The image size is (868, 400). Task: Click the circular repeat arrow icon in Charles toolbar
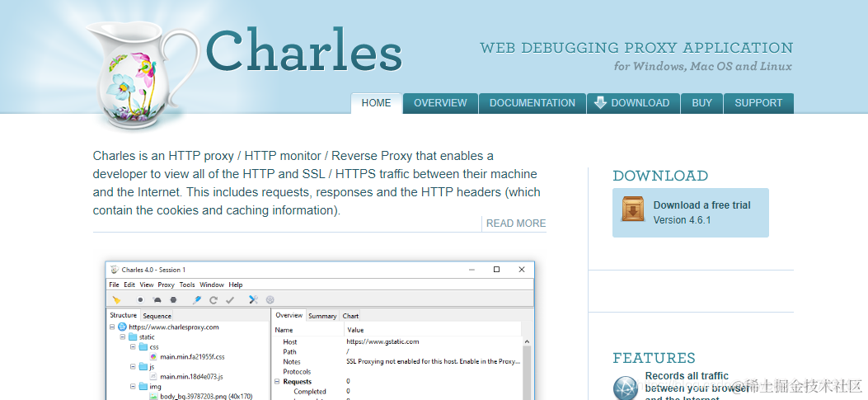[213, 299]
